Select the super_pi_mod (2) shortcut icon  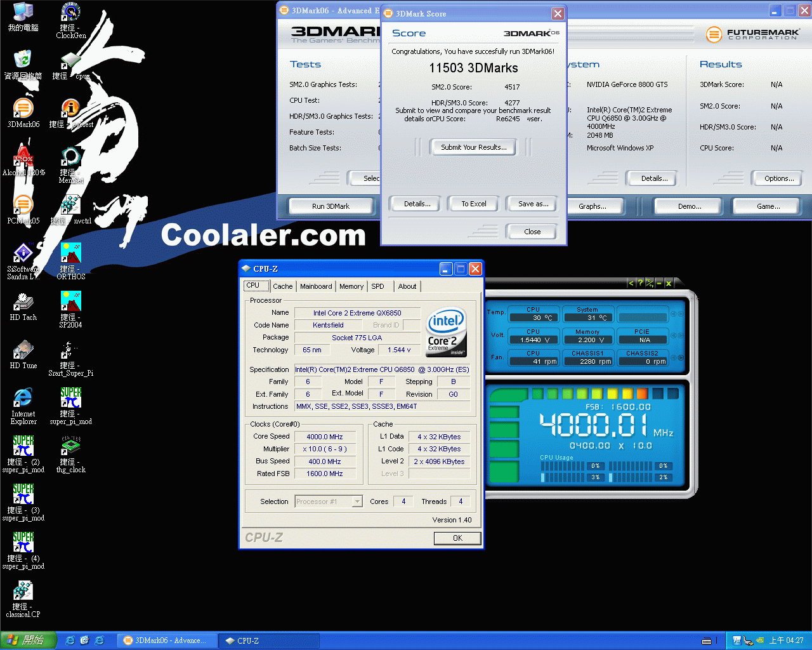pyautogui.click(x=23, y=454)
